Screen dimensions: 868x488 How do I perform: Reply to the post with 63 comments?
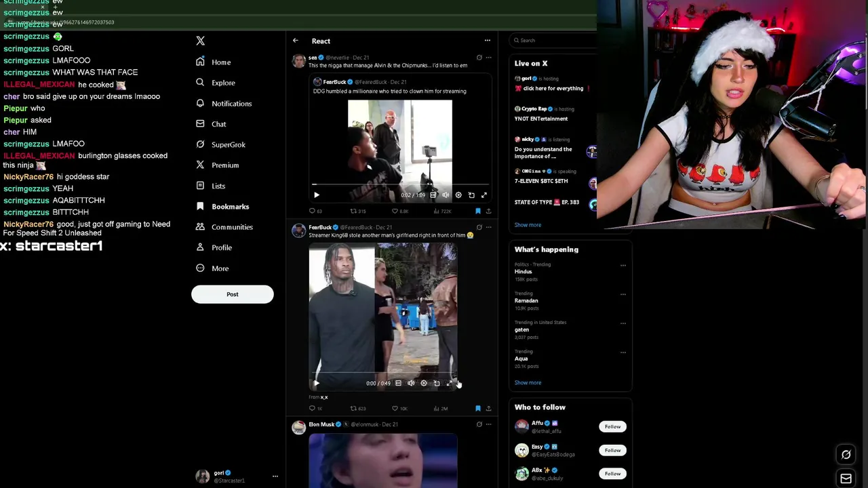315,211
